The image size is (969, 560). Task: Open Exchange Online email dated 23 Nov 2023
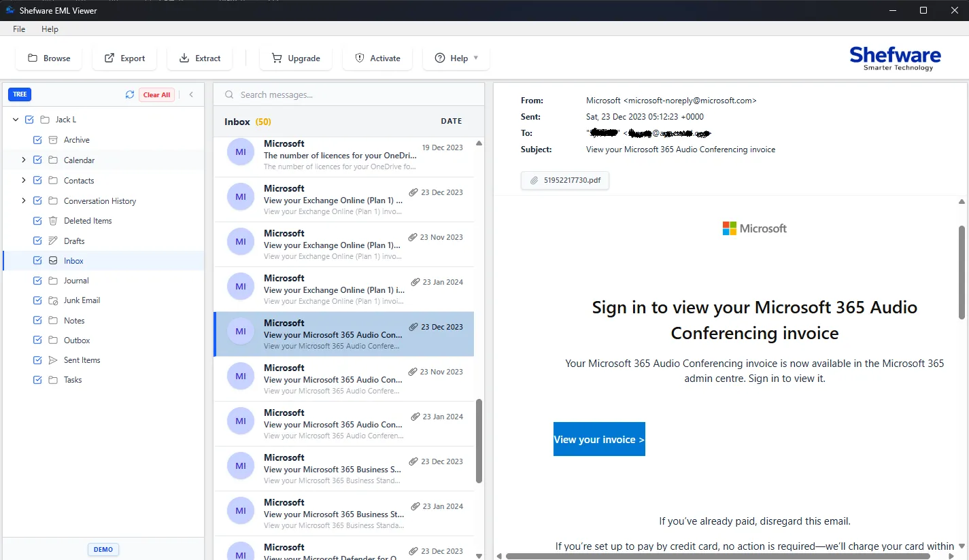tap(344, 245)
